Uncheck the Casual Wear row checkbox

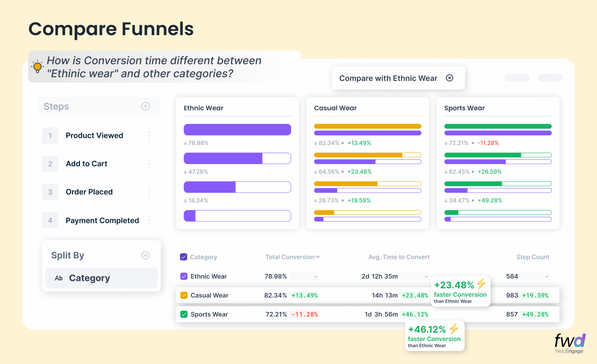pyautogui.click(x=184, y=295)
